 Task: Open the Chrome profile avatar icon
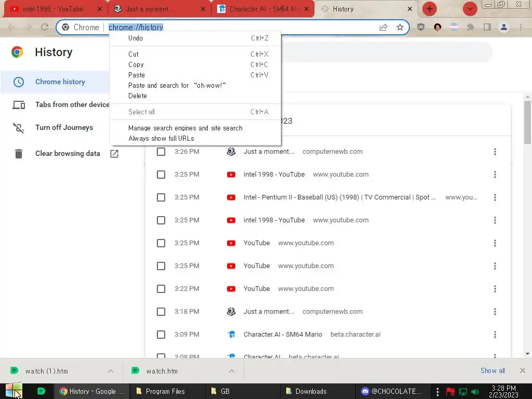point(504,27)
